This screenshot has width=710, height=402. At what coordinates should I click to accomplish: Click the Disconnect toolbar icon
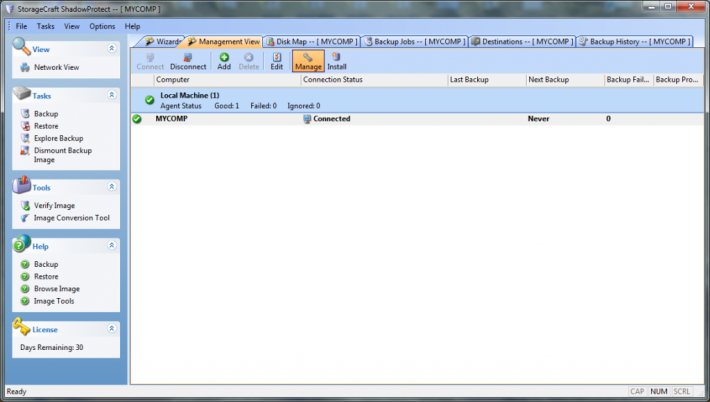click(188, 57)
